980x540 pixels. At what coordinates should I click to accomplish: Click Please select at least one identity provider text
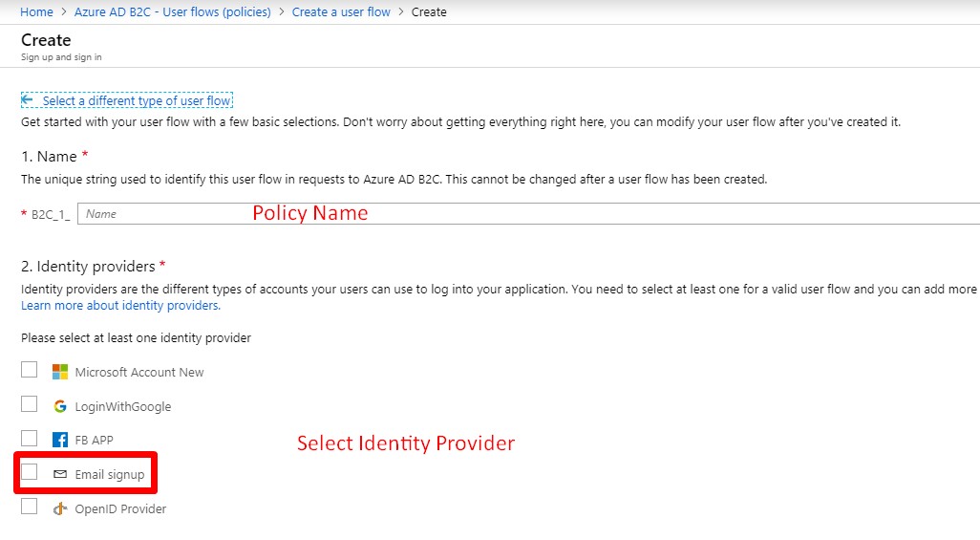pos(137,338)
